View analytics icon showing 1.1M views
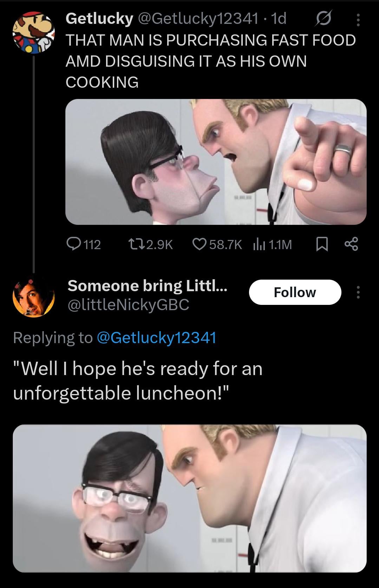The width and height of the screenshot is (379, 588). [x=258, y=244]
